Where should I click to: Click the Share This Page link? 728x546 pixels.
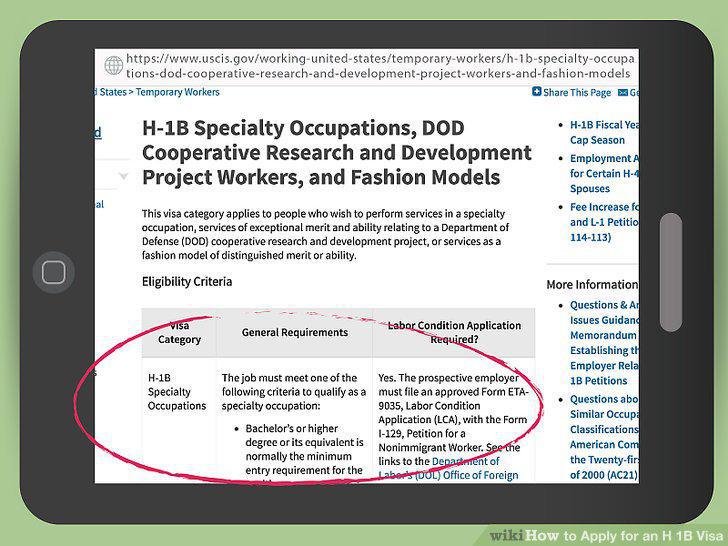(577, 92)
